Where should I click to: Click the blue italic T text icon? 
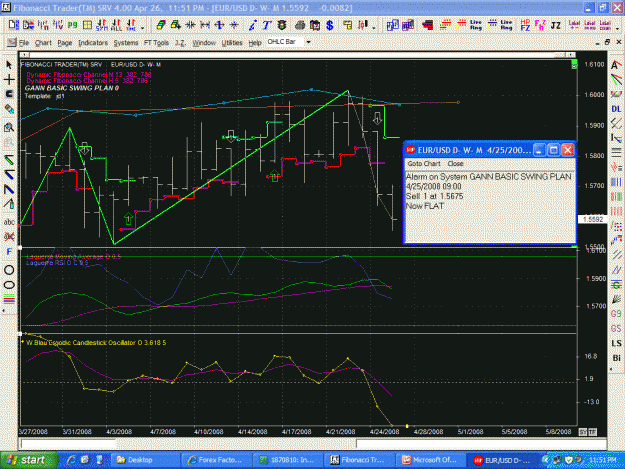coord(267,26)
